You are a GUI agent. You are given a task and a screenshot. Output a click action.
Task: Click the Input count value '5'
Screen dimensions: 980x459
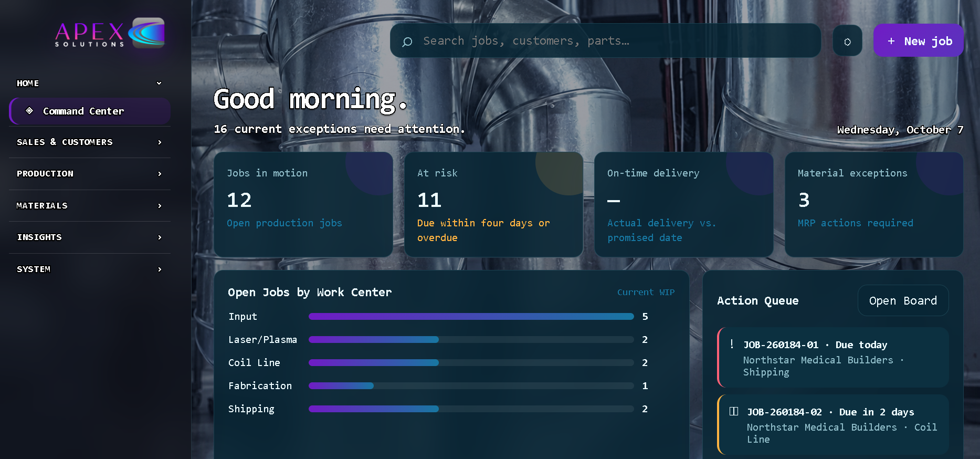pos(645,316)
